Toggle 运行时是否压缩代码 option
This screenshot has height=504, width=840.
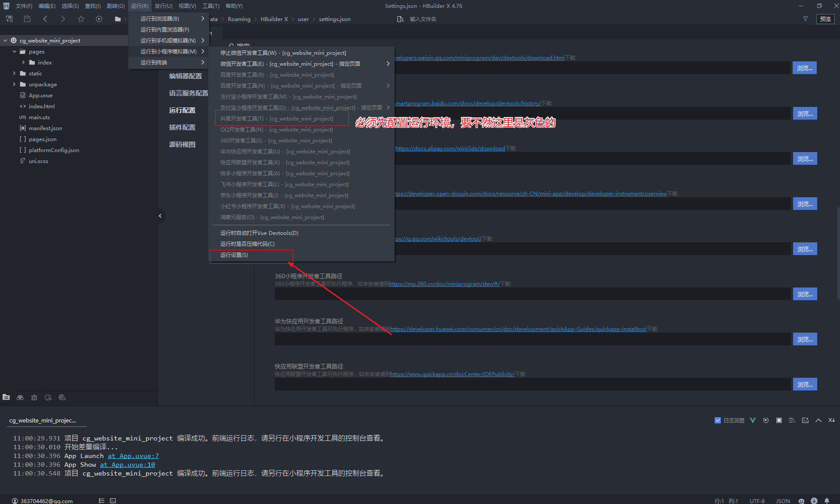click(x=247, y=244)
